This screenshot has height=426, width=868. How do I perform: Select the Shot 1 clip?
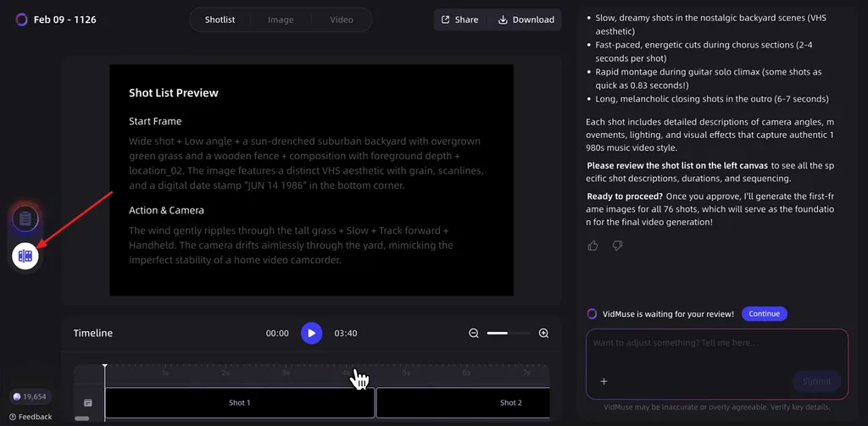tap(240, 403)
